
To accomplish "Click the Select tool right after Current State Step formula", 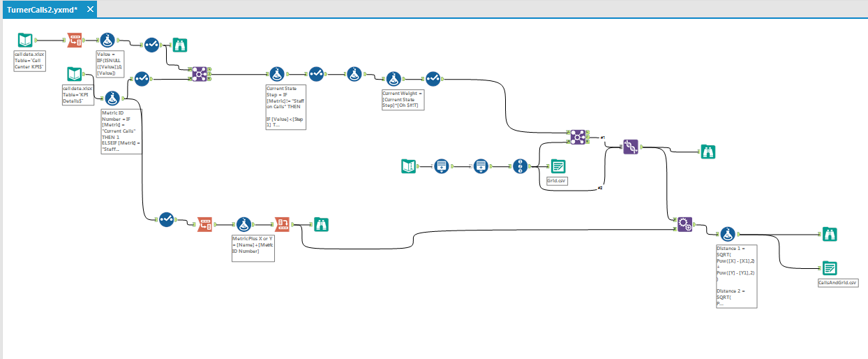I will [316, 74].
